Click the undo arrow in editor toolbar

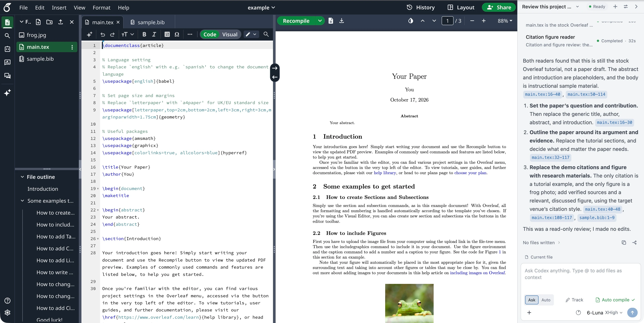[102, 34]
